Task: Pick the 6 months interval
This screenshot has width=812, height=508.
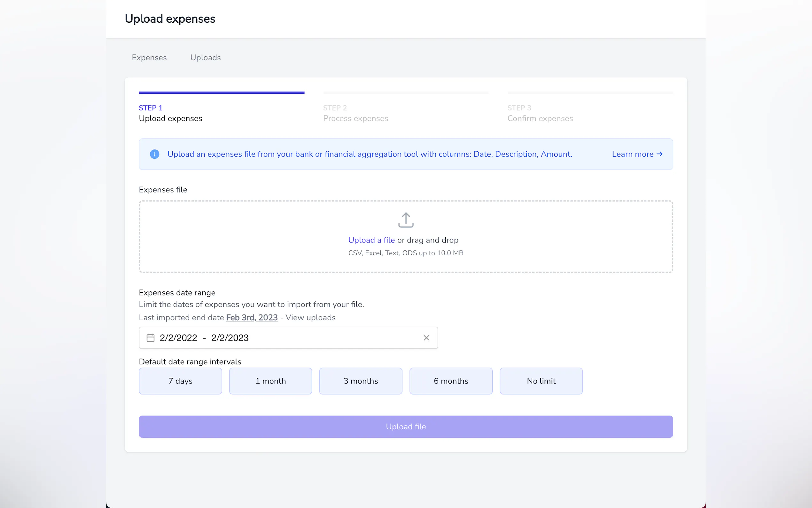Action: pyautogui.click(x=451, y=381)
